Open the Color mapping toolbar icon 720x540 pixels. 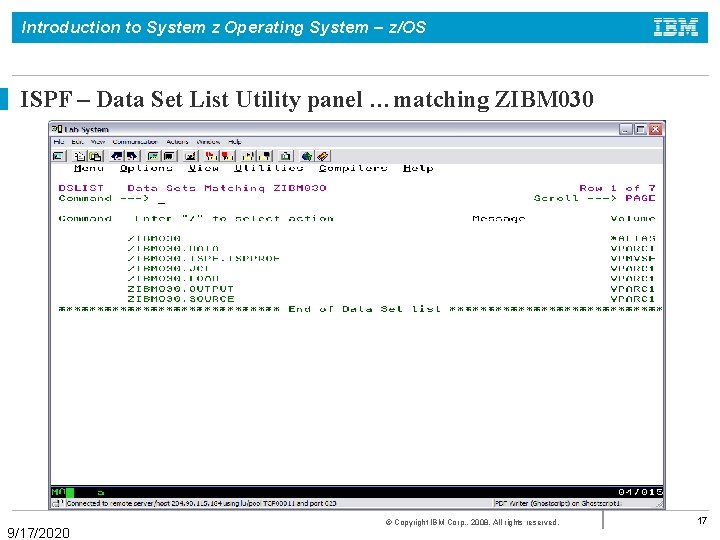[169, 156]
